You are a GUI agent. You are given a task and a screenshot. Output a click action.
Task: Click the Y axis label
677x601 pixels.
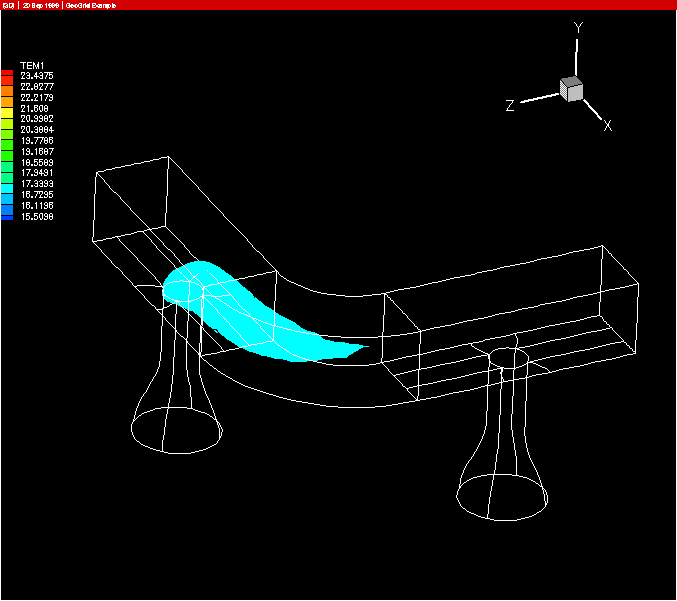[x=577, y=29]
